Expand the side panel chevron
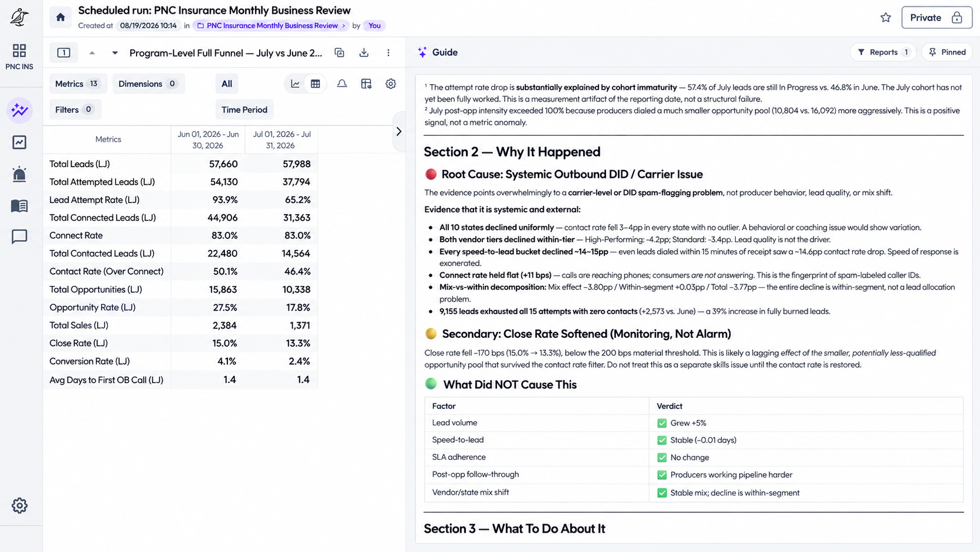This screenshot has width=980, height=552. tap(399, 131)
